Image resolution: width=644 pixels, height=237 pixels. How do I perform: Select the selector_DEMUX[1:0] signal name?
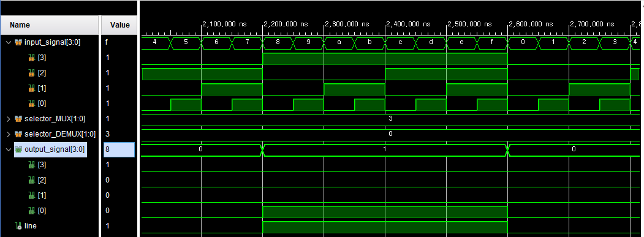coord(60,134)
